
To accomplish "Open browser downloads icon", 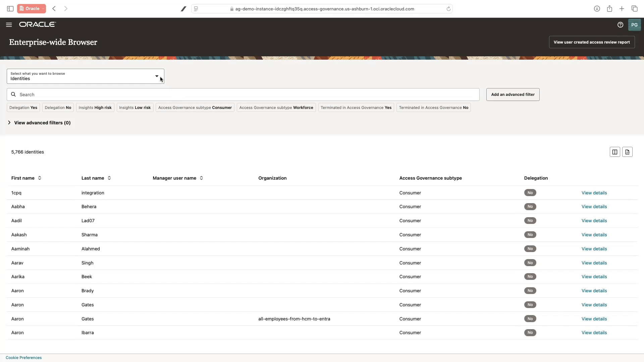I will point(597,9).
